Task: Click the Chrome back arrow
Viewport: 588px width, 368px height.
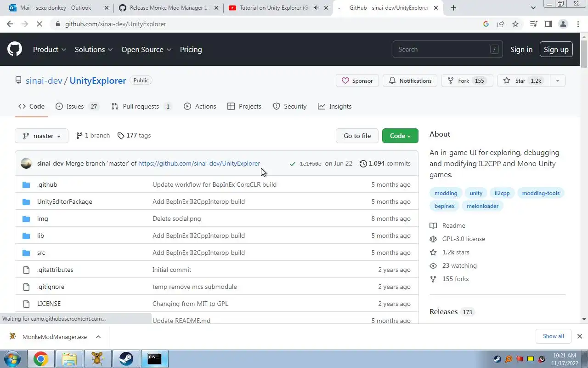Action: click(10, 24)
